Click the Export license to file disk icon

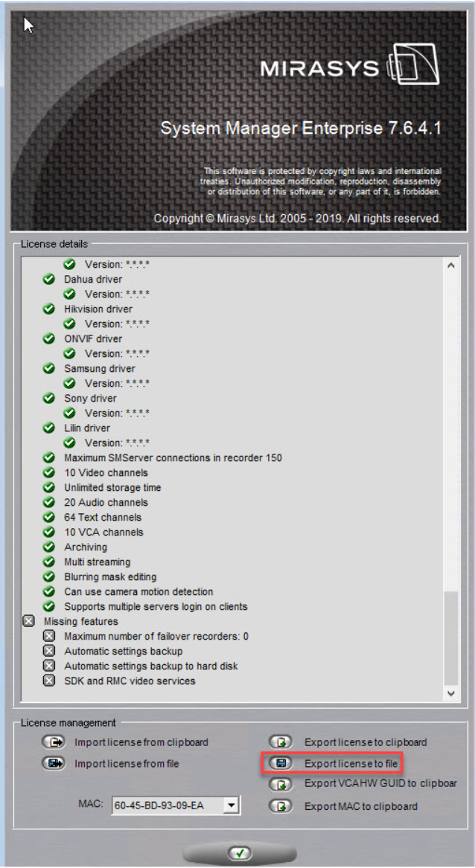click(281, 763)
